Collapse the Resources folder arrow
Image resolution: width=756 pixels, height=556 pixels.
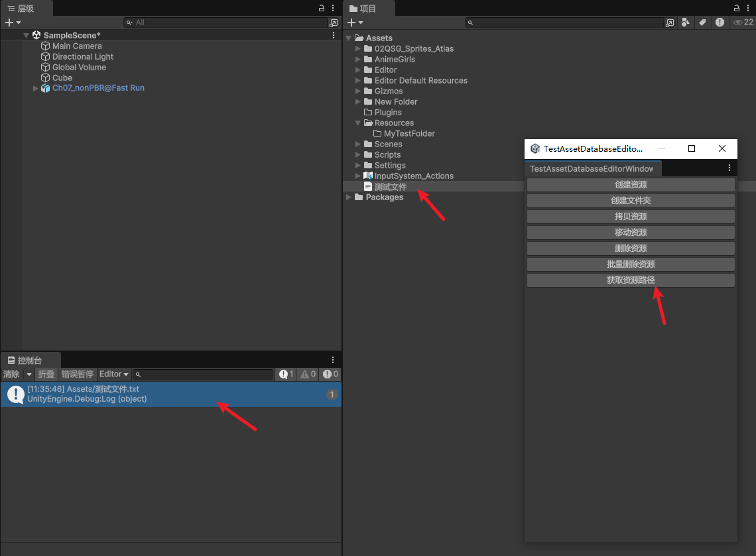[x=357, y=123]
